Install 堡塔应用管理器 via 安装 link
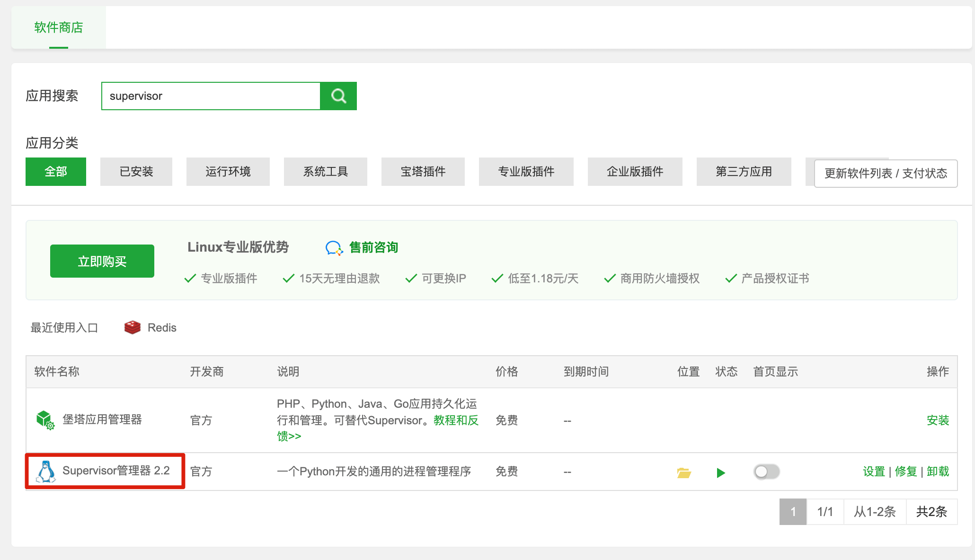Image resolution: width=975 pixels, height=560 pixels. pyautogui.click(x=938, y=420)
